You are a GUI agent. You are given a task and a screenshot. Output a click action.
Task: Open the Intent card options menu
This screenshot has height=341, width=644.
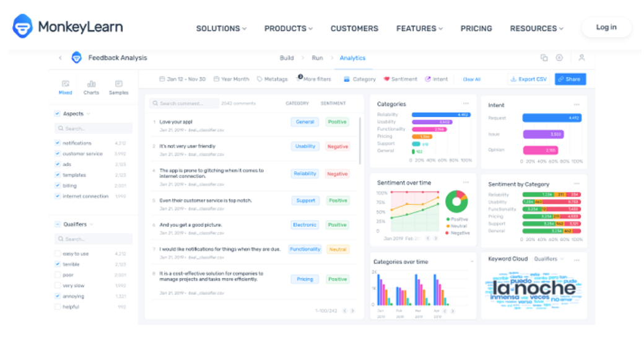click(577, 105)
